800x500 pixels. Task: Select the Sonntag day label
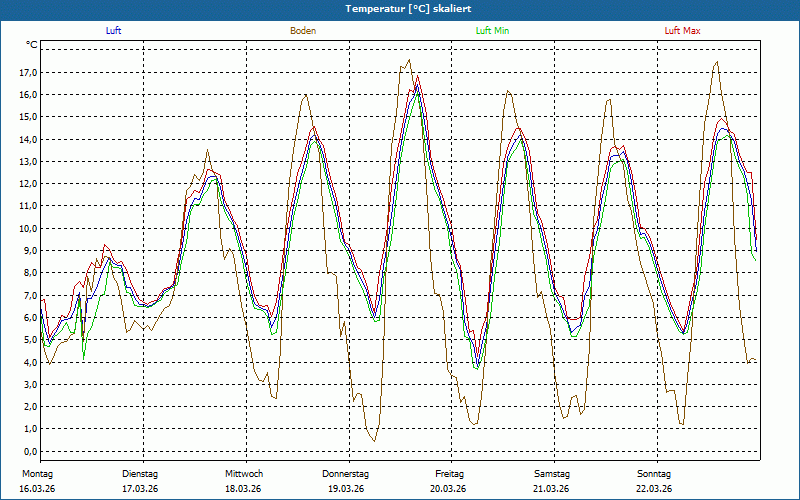pos(655,473)
